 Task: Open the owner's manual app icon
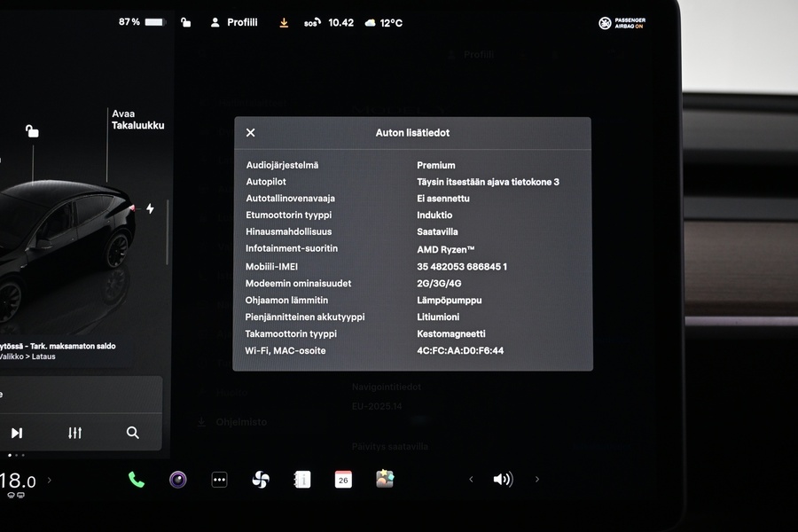[302, 480]
